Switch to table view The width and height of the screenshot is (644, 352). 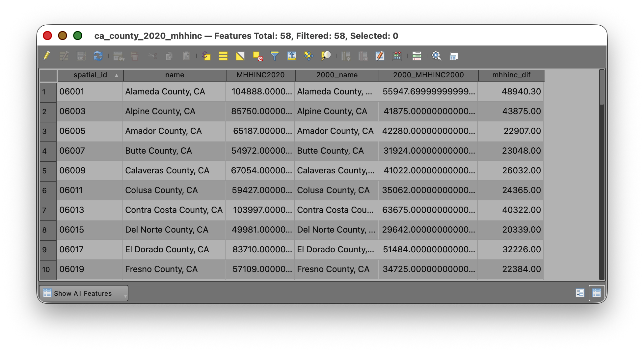tap(596, 293)
